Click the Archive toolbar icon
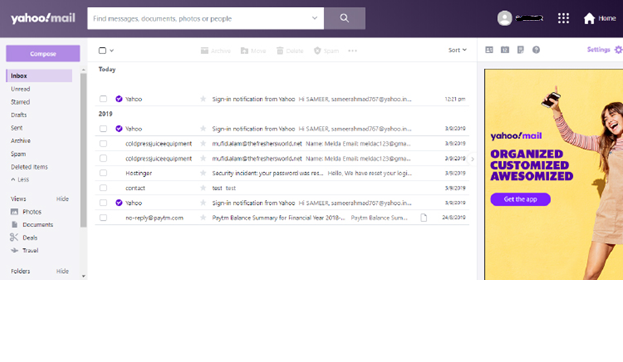 coord(205,50)
